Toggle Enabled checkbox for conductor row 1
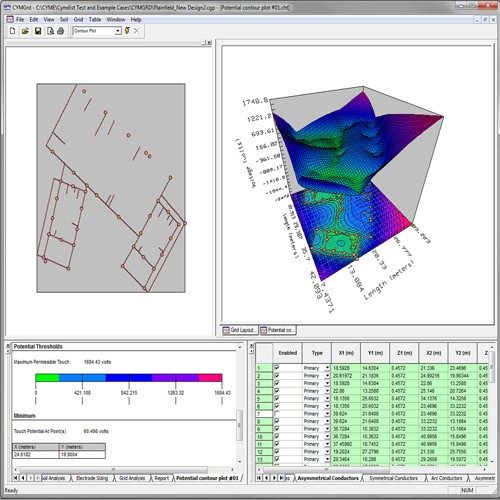The width and height of the screenshot is (500, 500). coord(277,367)
